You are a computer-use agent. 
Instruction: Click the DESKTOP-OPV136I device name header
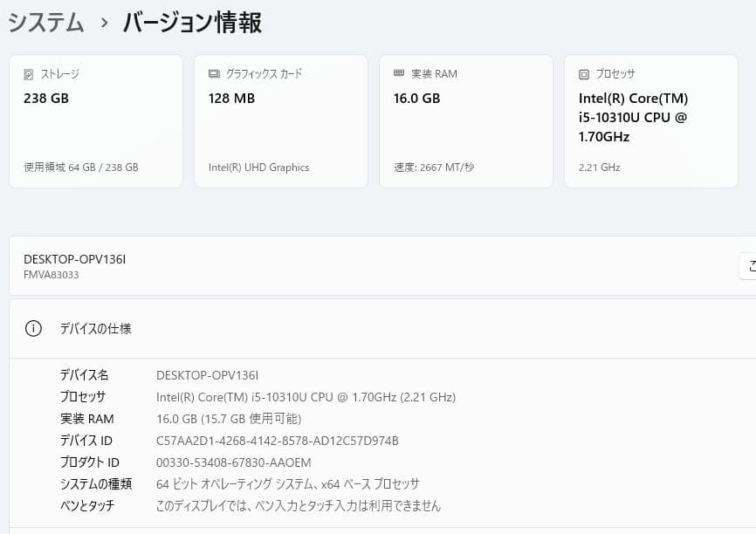click(x=75, y=259)
